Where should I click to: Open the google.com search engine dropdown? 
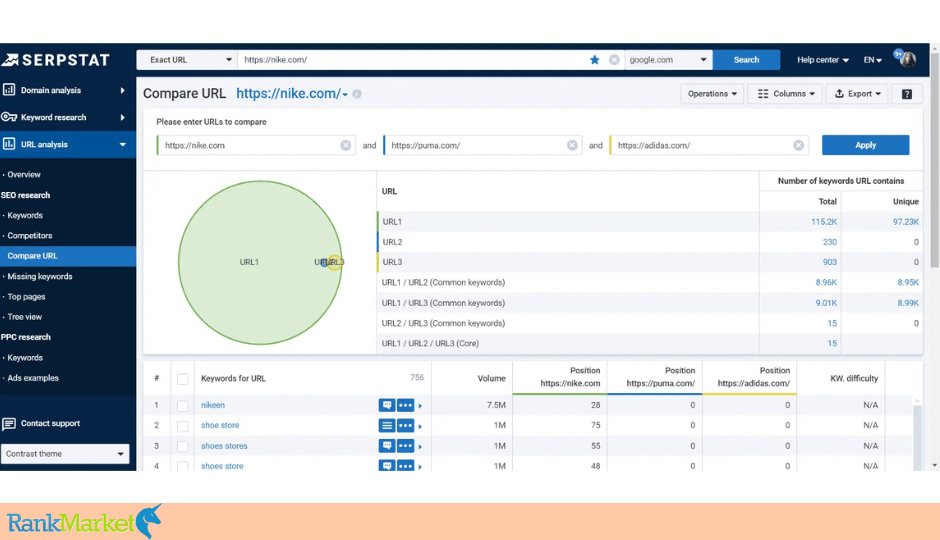[x=668, y=59]
